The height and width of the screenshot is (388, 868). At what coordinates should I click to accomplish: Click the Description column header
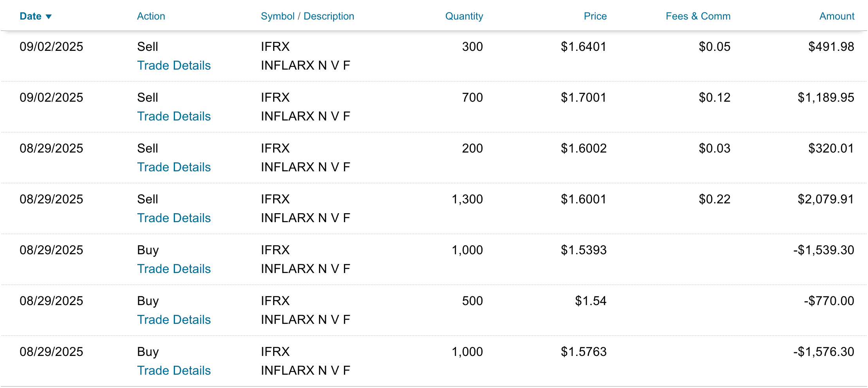point(329,16)
